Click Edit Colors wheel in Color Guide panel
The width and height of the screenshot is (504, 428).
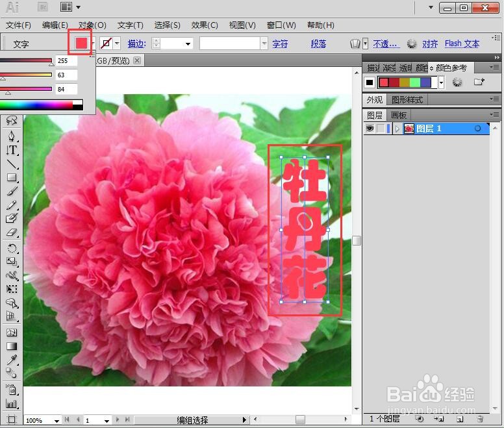click(x=457, y=82)
